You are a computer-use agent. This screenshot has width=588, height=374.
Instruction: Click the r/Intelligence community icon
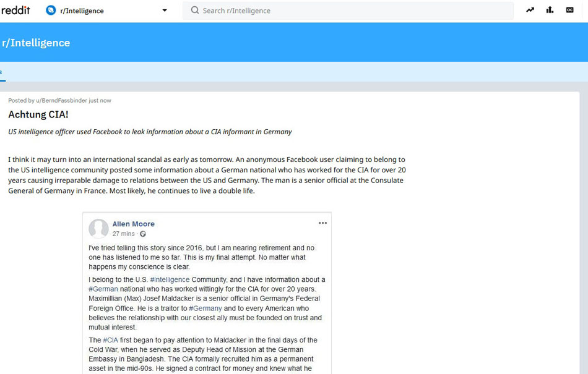[51, 10]
